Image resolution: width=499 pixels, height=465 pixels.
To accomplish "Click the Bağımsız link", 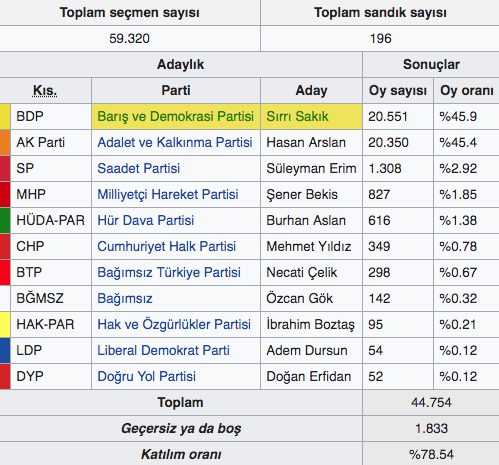I will (x=125, y=299).
